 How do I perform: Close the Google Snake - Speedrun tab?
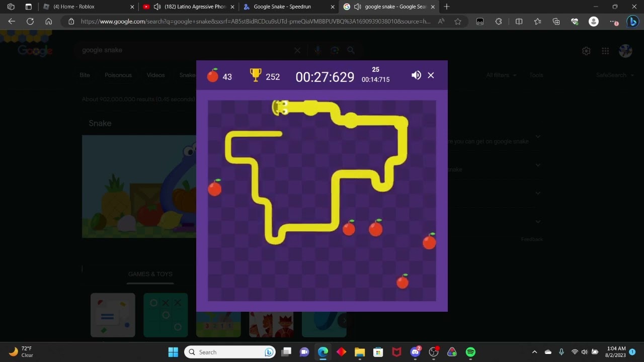333,7
